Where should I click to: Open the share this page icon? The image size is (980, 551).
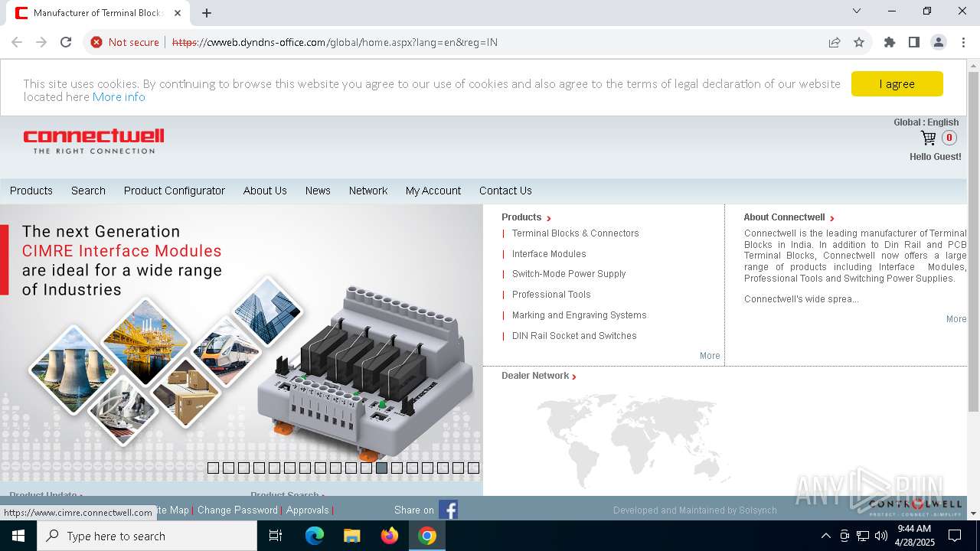pos(835,42)
